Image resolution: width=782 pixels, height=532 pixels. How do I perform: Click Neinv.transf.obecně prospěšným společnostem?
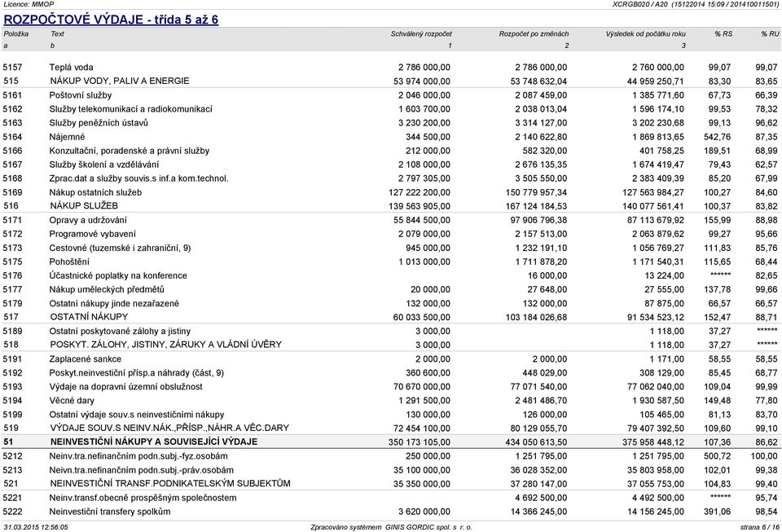(143, 498)
